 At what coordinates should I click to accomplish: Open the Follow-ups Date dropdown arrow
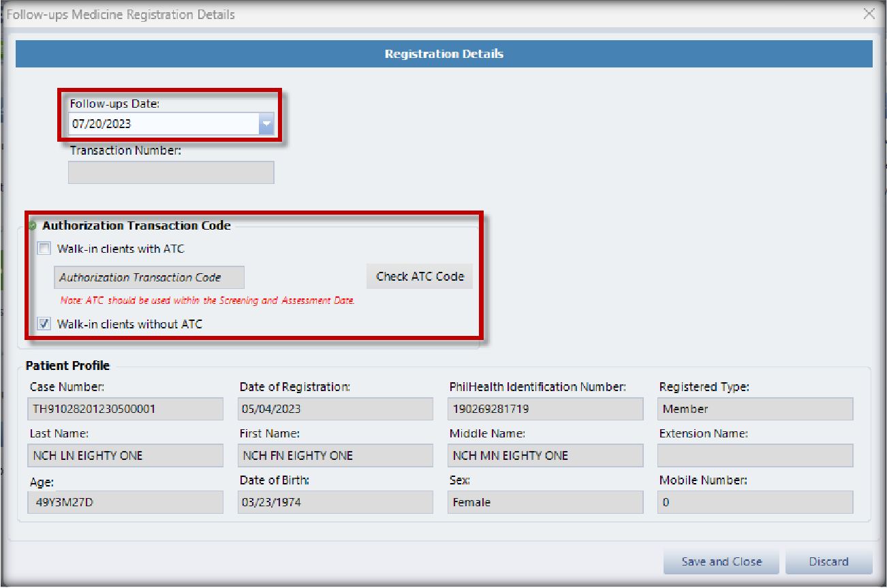click(266, 124)
